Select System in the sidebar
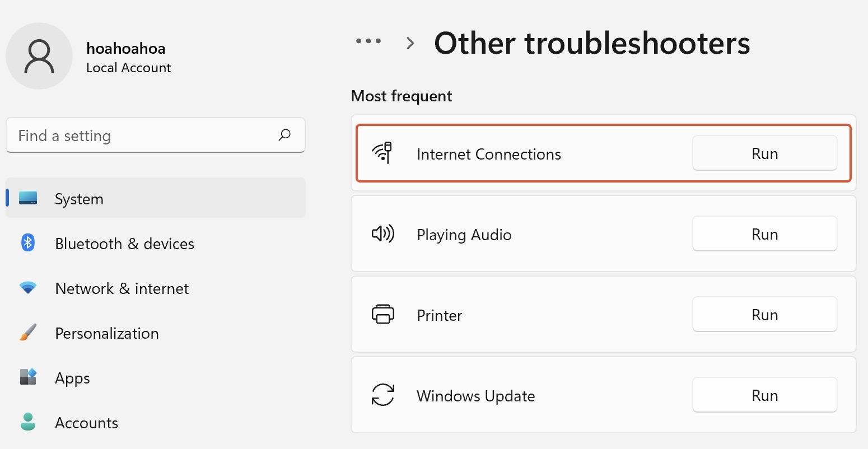 point(79,198)
